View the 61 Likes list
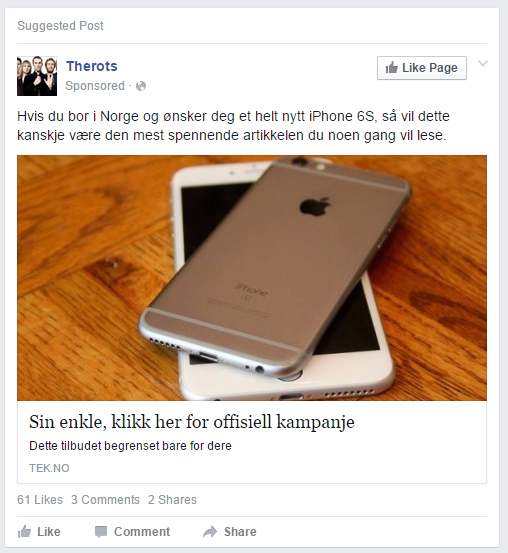This screenshot has width=508, height=553. click(x=40, y=500)
